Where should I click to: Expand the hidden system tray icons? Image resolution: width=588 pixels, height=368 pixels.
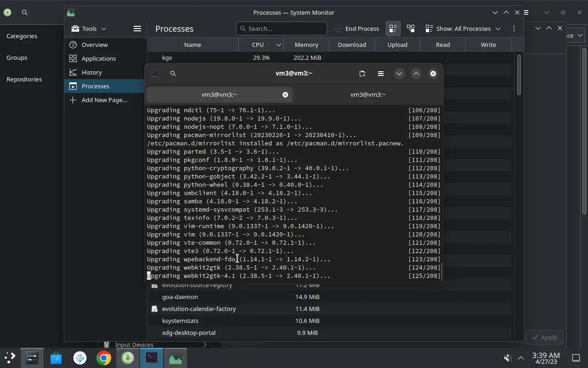click(521, 357)
